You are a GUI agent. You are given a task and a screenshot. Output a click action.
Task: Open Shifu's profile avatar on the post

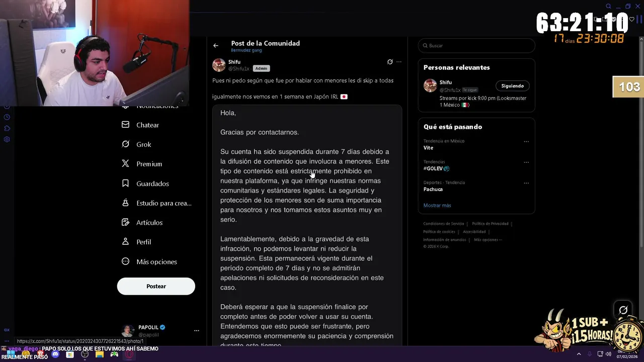(x=219, y=65)
